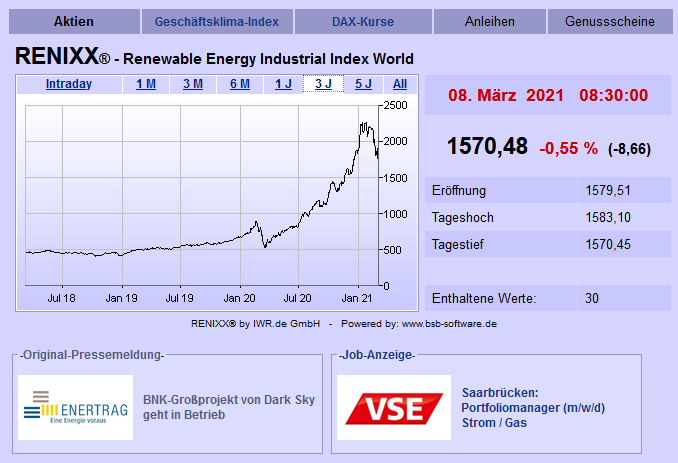Click the current index value 1570,48
Viewport: 678px width, 463px height.
486,146
